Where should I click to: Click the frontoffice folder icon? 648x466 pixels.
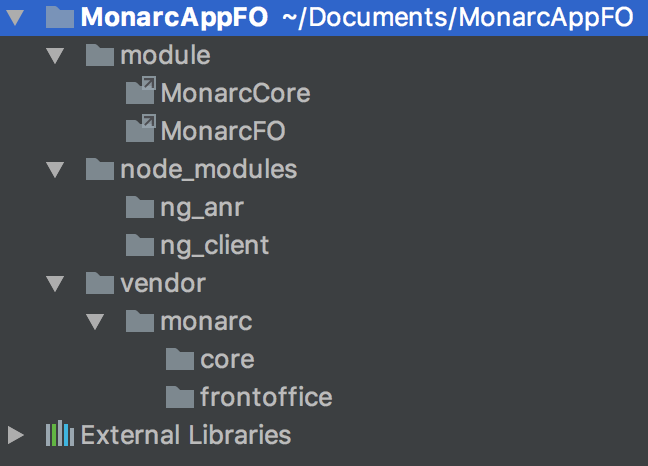[180, 397]
